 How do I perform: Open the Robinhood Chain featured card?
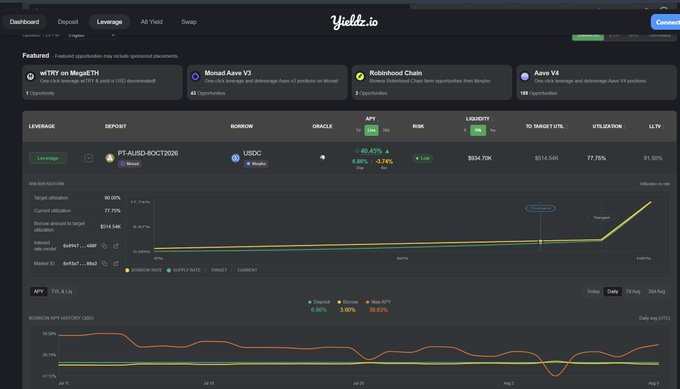click(432, 82)
